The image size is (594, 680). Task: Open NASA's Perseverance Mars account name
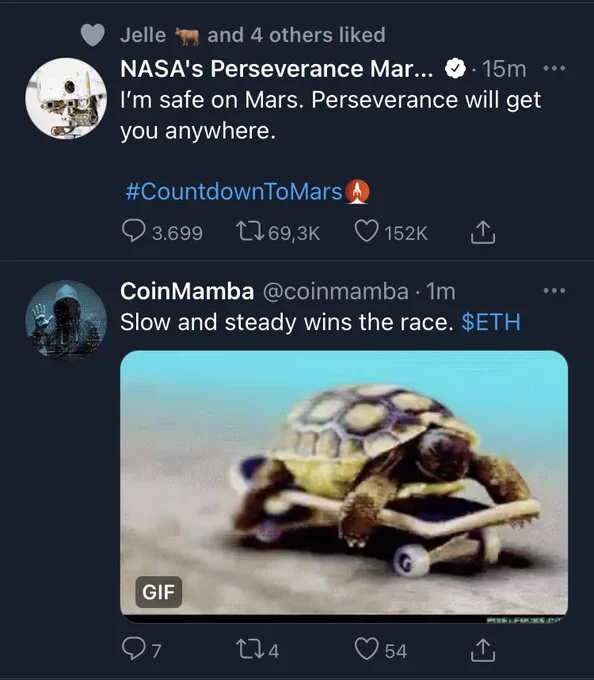pyautogui.click(x=277, y=69)
